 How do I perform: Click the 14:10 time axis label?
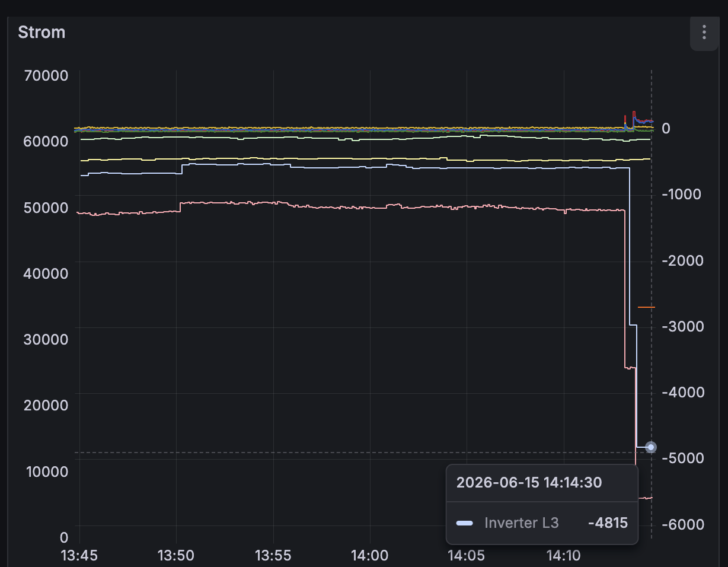(x=563, y=556)
